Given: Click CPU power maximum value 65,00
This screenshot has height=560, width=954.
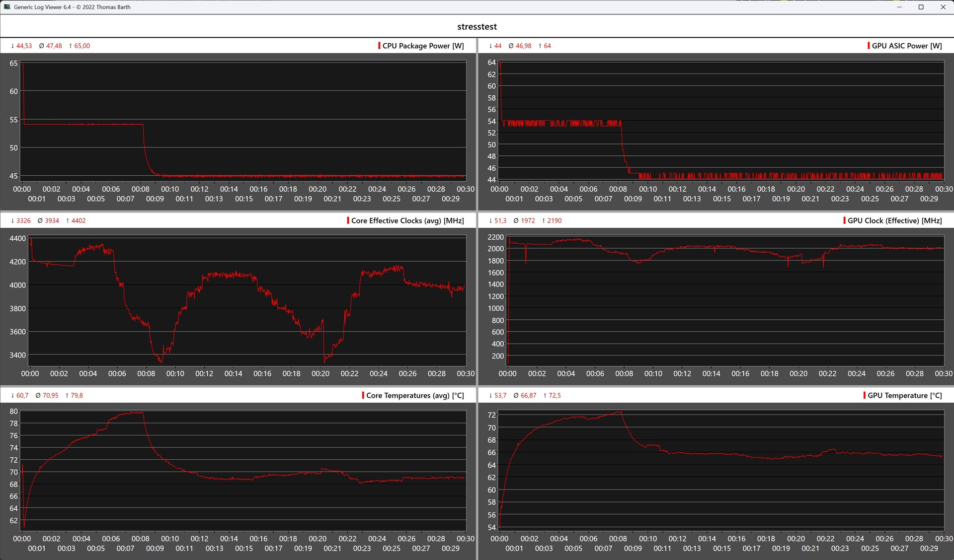Looking at the screenshot, I should pyautogui.click(x=82, y=46).
